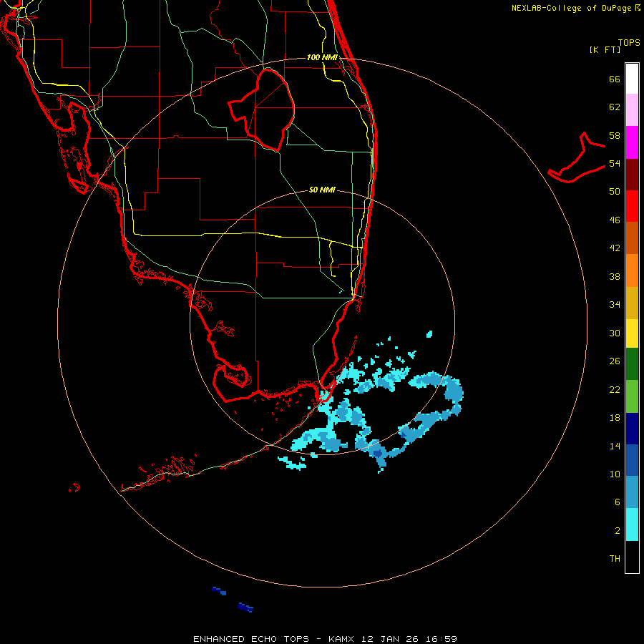Click the "ENHANCED ECHO TOPS" caption text
The height and width of the screenshot is (644, 644).
click(x=251, y=639)
